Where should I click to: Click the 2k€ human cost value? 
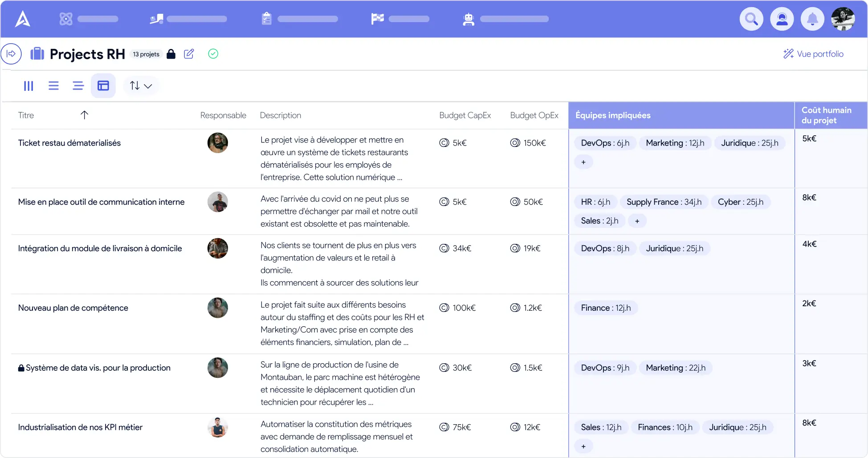pos(809,304)
